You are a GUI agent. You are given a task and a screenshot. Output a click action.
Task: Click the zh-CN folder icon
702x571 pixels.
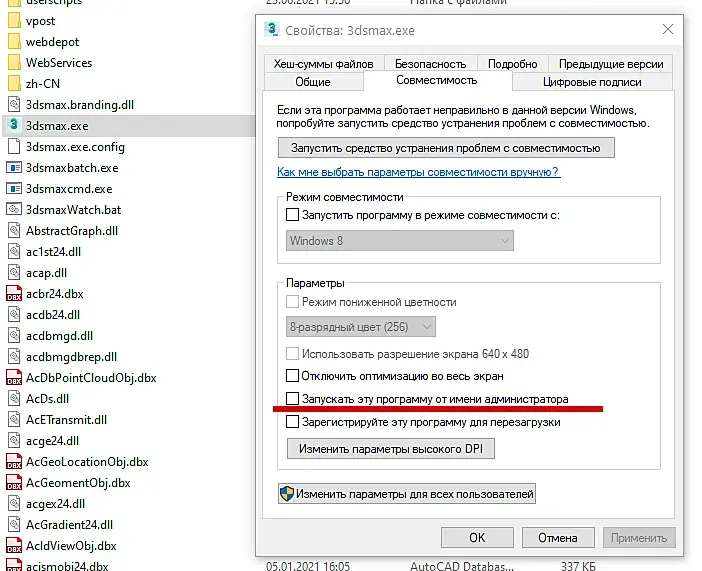tap(14, 83)
